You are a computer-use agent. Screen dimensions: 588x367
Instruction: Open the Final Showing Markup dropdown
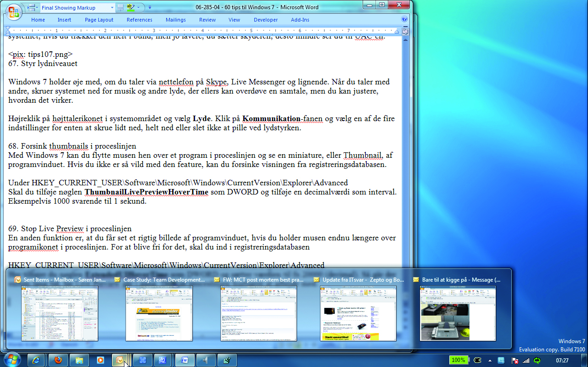(113, 8)
